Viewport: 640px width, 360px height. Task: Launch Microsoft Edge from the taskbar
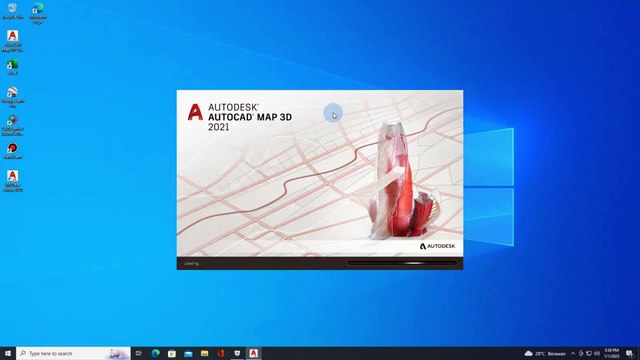156,353
